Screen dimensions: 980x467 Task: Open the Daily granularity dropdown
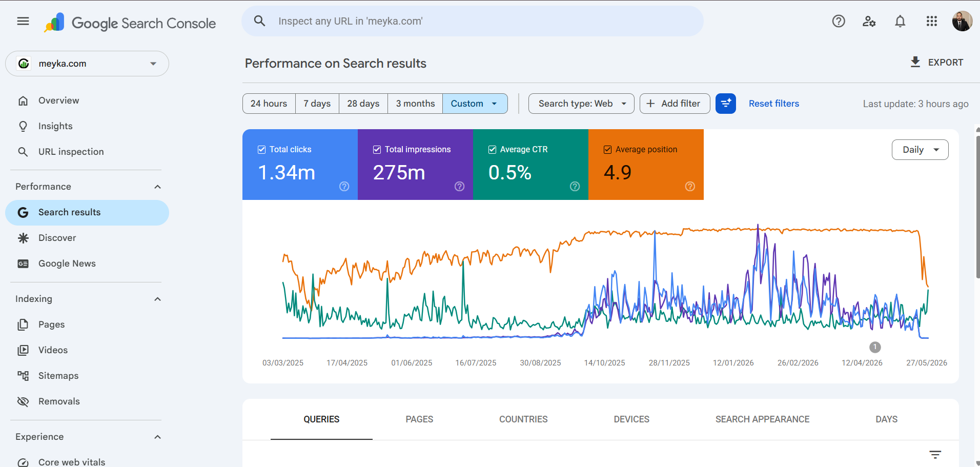920,150
